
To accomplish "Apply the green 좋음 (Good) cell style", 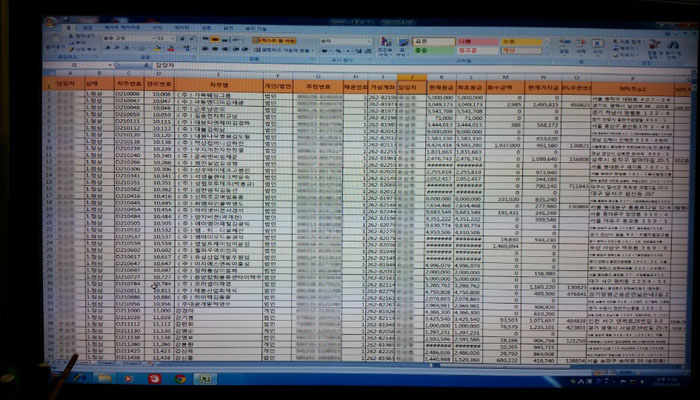I will (433, 50).
